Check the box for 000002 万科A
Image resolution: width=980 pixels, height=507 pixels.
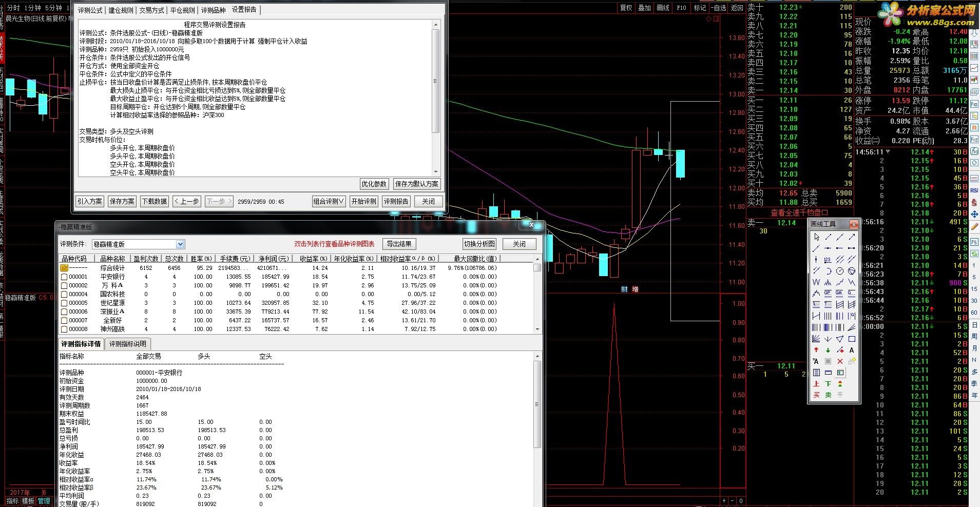(x=64, y=285)
